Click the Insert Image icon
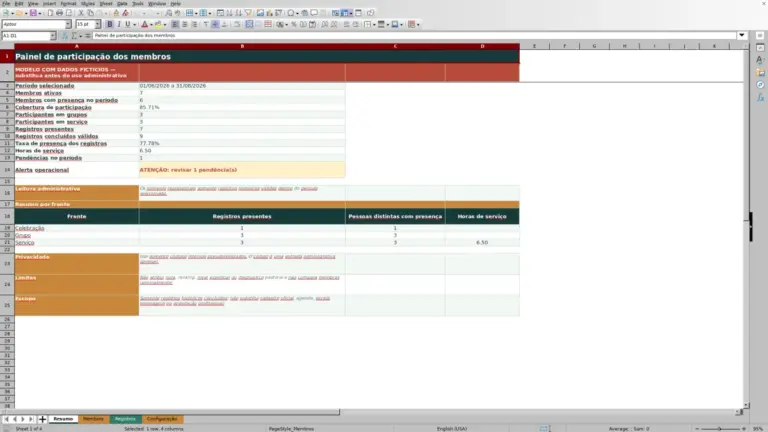 (260, 13)
